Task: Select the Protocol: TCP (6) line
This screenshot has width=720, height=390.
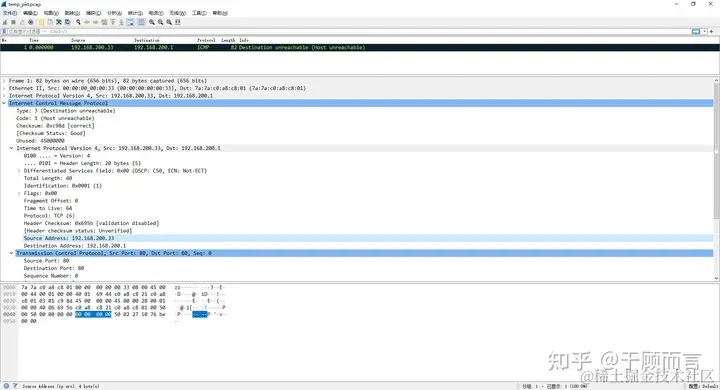Action: (x=49, y=216)
